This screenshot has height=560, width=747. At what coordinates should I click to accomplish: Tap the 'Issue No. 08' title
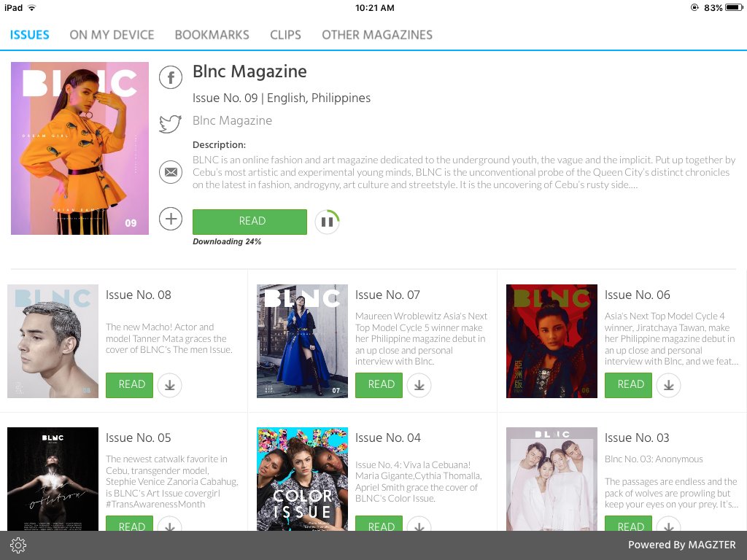point(138,295)
